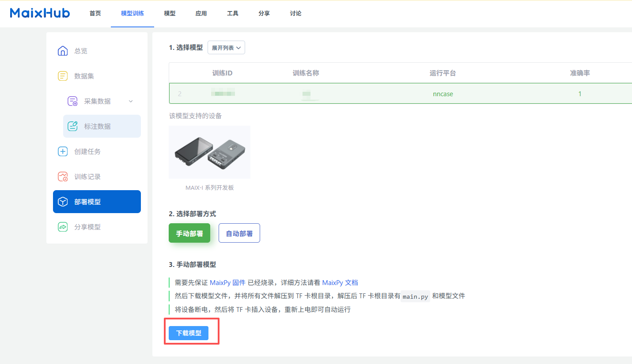Click the MaixHub logo

[x=40, y=13]
